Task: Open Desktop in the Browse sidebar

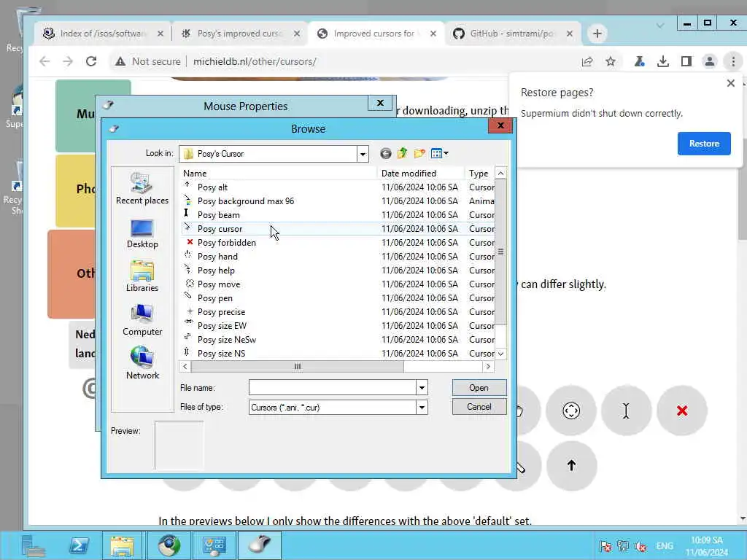Action: (142, 234)
